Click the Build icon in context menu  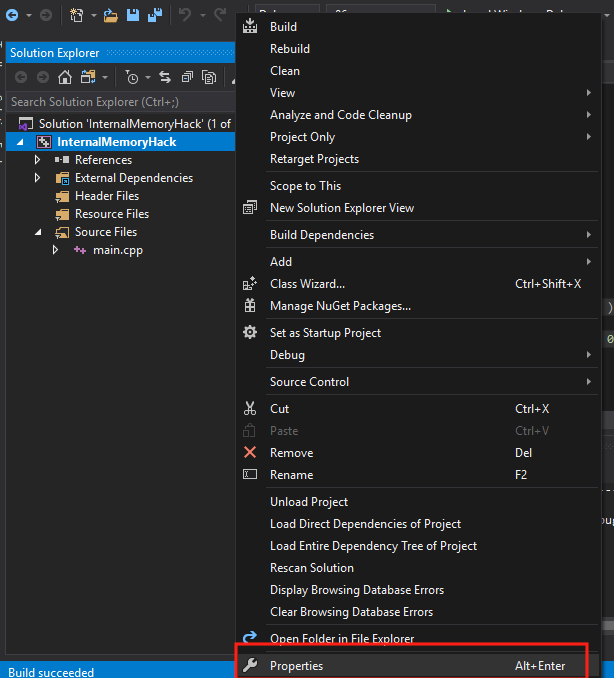pyautogui.click(x=250, y=26)
